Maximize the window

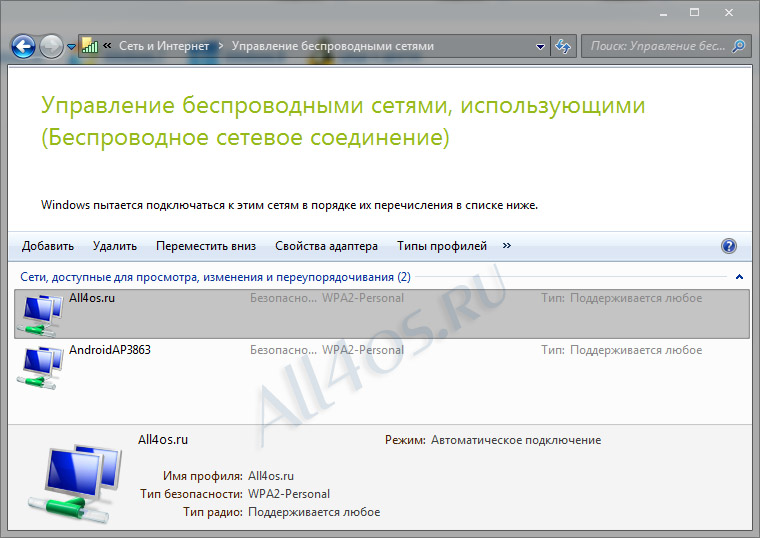click(x=695, y=13)
